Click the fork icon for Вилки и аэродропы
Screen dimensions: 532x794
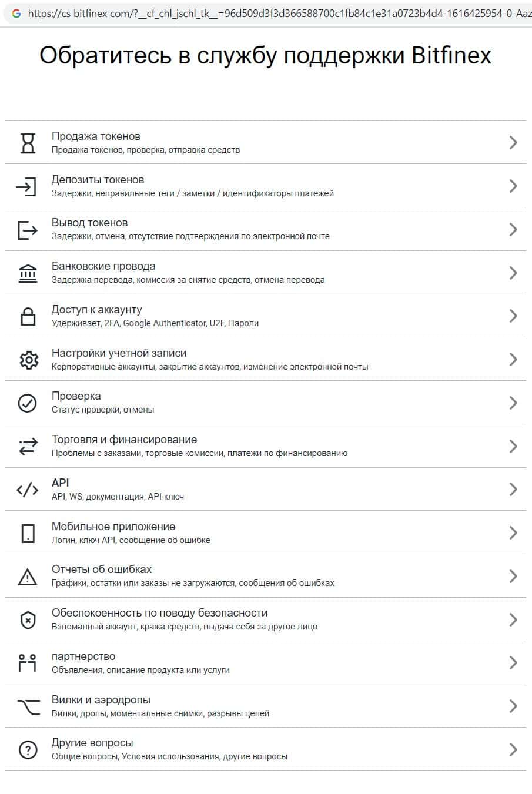28,706
